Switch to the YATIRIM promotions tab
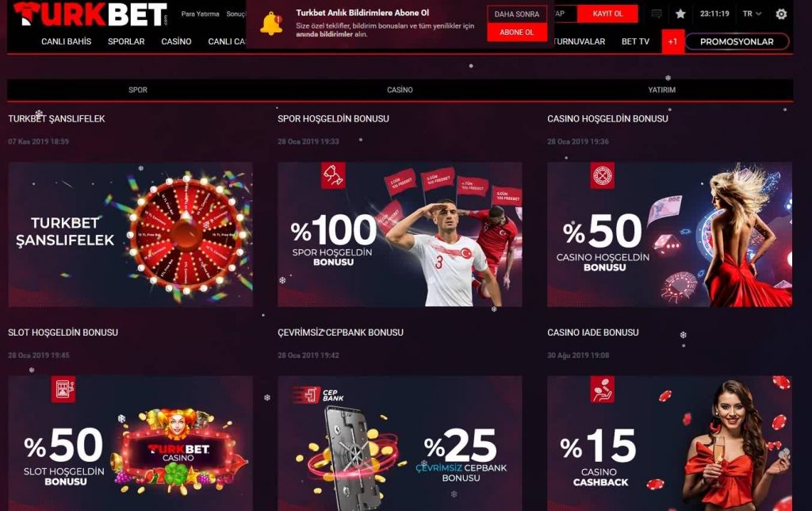812x511 pixels. (662, 90)
